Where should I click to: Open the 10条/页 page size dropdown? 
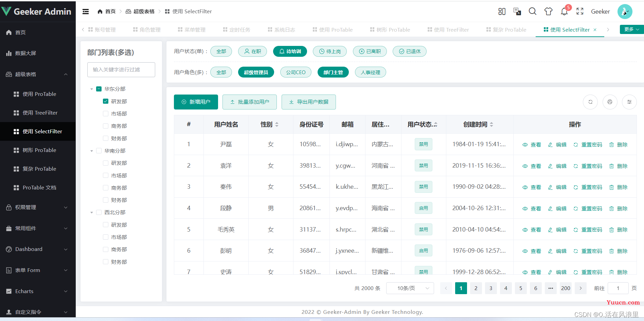point(410,288)
